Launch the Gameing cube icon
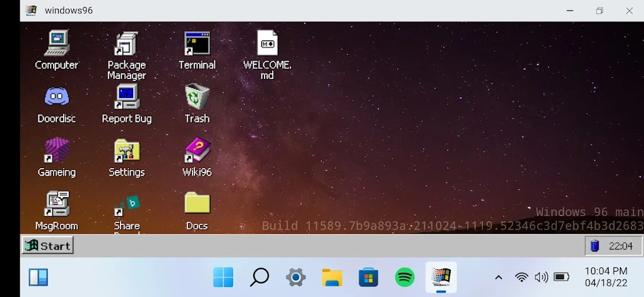The width and height of the screenshot is (644, 297). (x=57, y=150)
